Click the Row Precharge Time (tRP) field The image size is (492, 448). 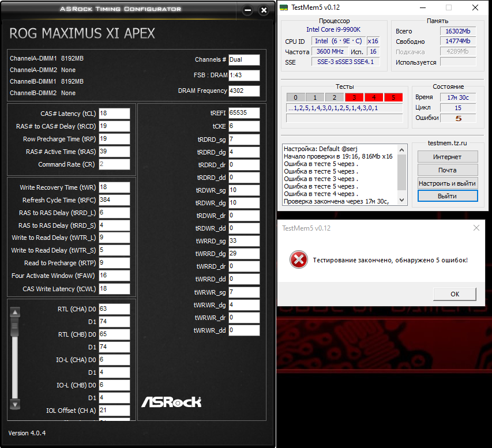pos(114,138)
